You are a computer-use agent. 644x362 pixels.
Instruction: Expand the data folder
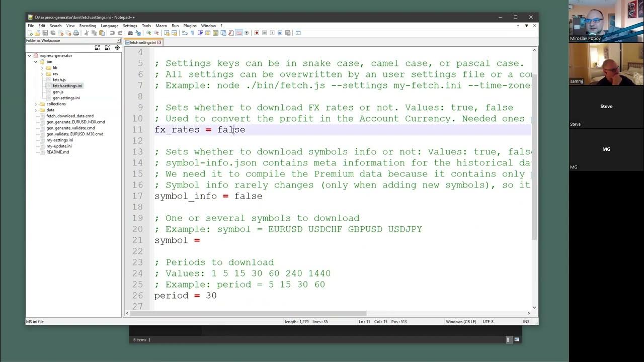(36, 110)
